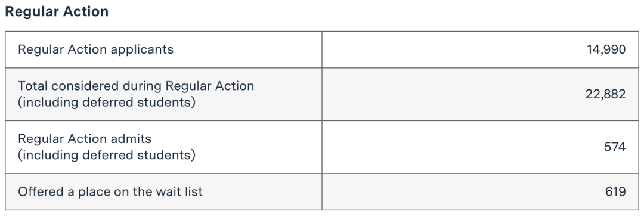
Task: Click the word "during" in second row
Action: point(142,86)
